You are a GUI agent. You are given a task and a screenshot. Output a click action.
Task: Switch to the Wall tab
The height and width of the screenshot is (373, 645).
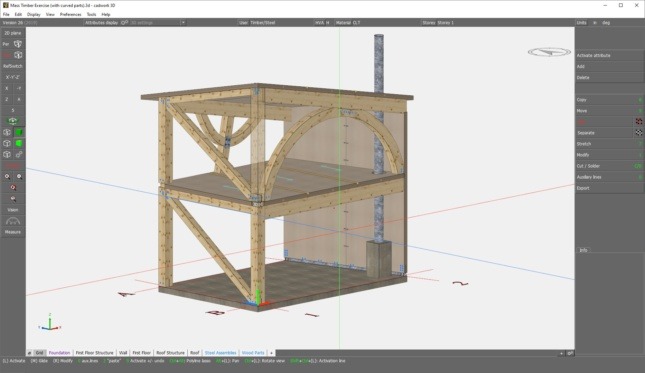123,353
